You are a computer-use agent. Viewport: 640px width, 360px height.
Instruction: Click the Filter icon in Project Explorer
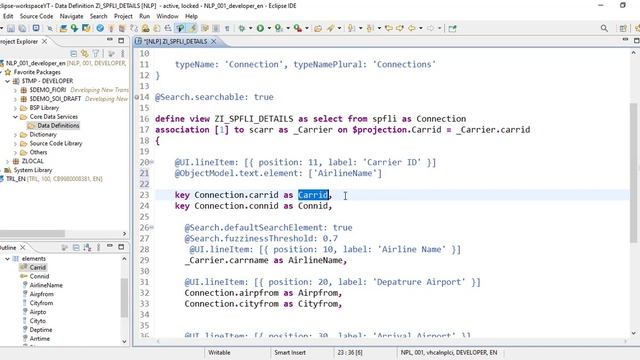[96, 53]
